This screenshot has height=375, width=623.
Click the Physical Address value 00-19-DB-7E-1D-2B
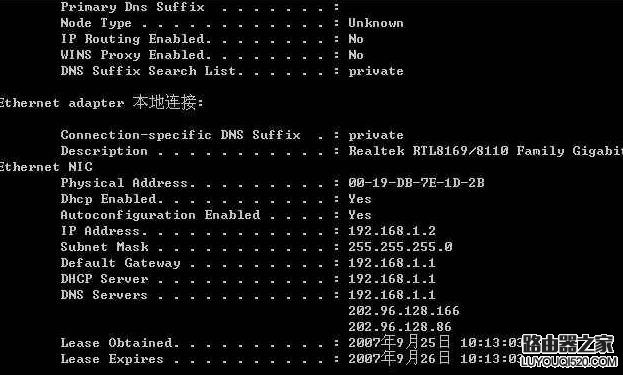(x=416, y=183)
